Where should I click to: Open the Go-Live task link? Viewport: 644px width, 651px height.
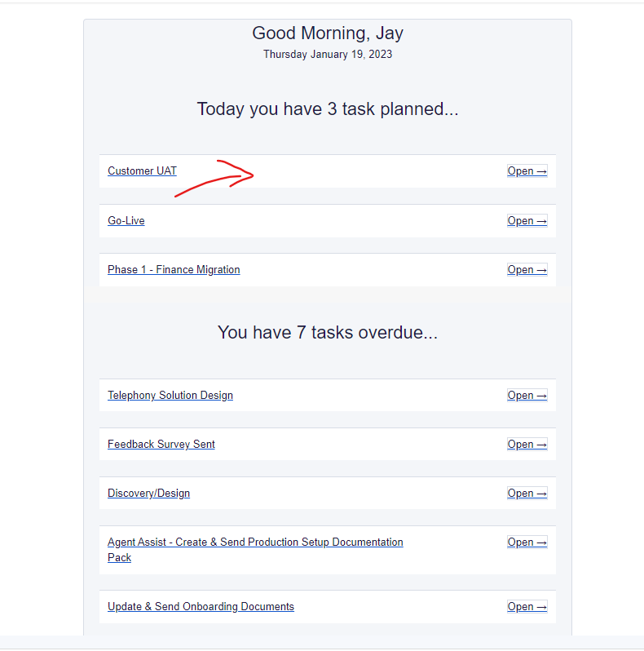pyautogui.click(x=126, y=221)
